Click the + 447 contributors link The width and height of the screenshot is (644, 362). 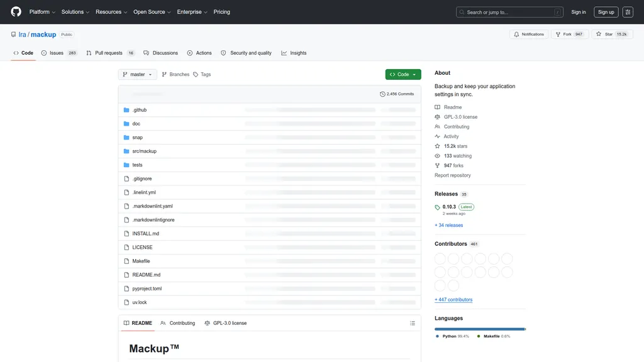tap(453, 300)
